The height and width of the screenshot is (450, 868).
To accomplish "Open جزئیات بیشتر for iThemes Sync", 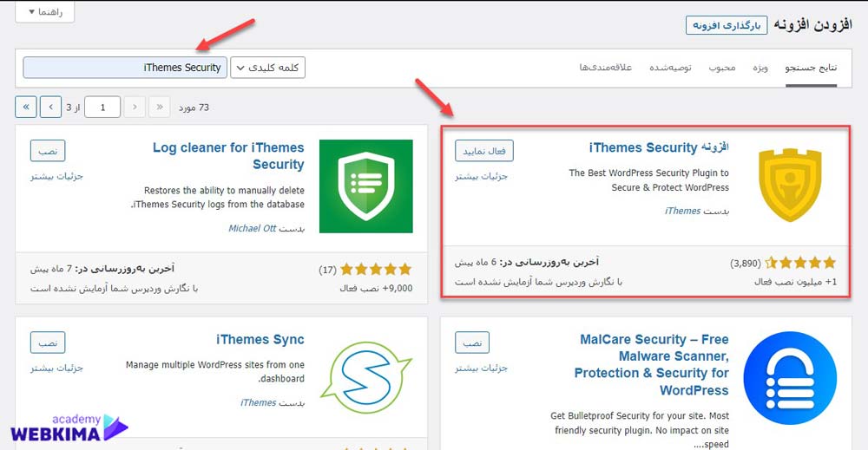I will click(x=56, y=368).
